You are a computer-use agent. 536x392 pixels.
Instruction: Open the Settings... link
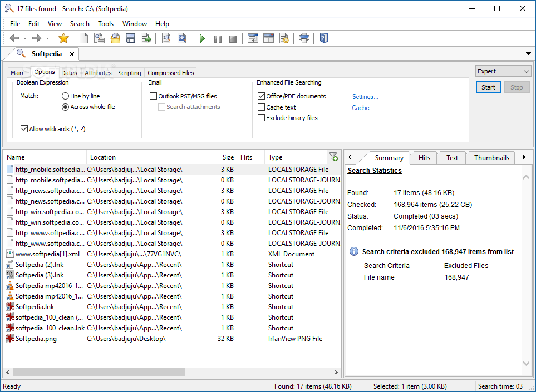pos(365,97)
